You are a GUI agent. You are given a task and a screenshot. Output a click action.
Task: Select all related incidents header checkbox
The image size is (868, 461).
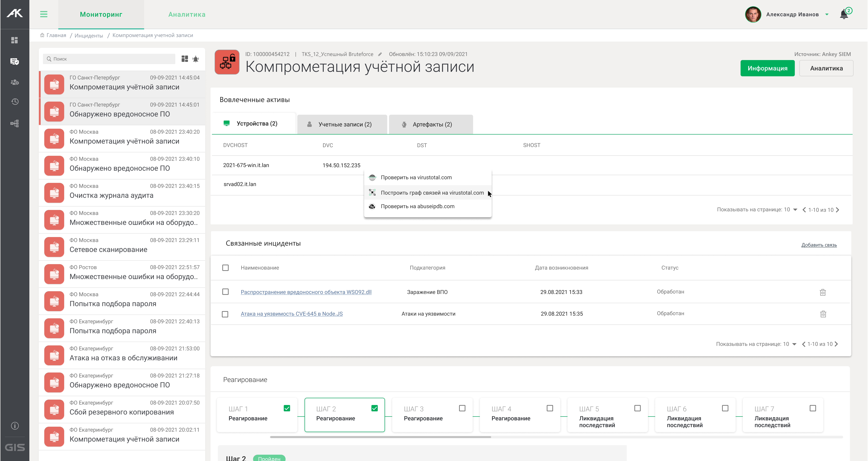[225, 268]
